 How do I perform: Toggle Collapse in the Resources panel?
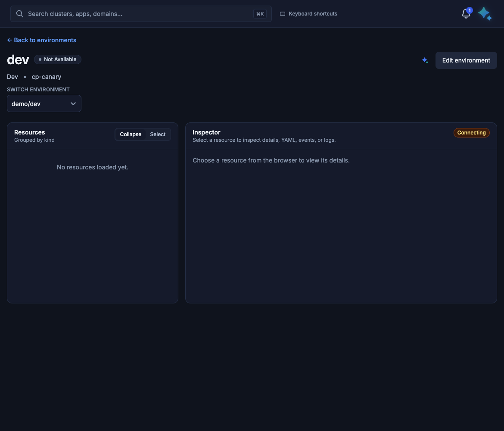coord(131,134)
